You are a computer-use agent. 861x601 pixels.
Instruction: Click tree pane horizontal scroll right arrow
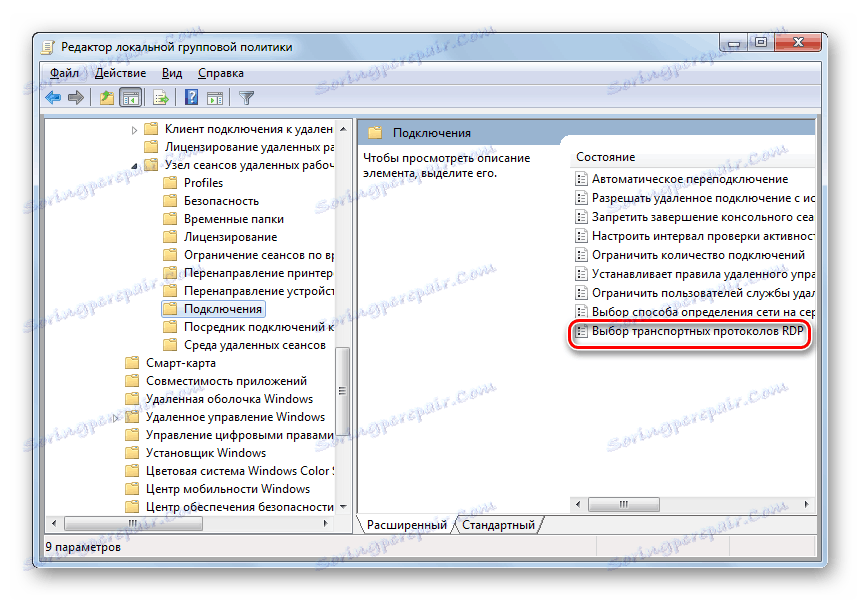[x=326, y=523]
